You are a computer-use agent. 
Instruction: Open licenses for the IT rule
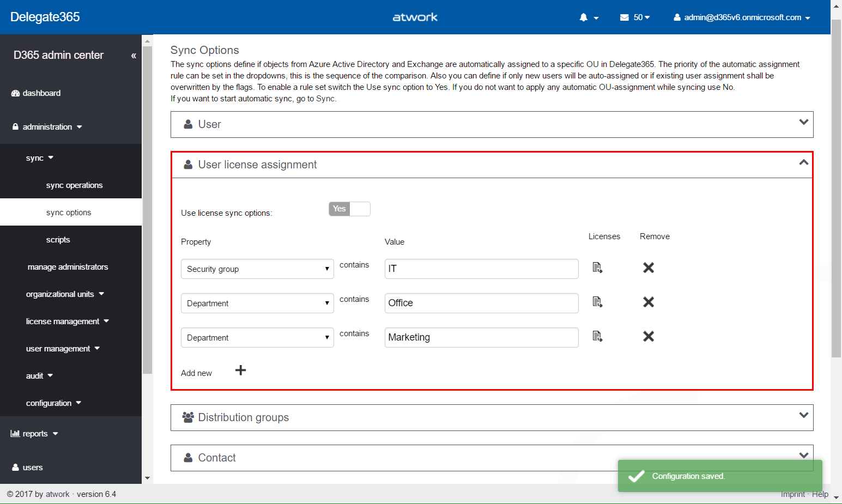(597, 268)
